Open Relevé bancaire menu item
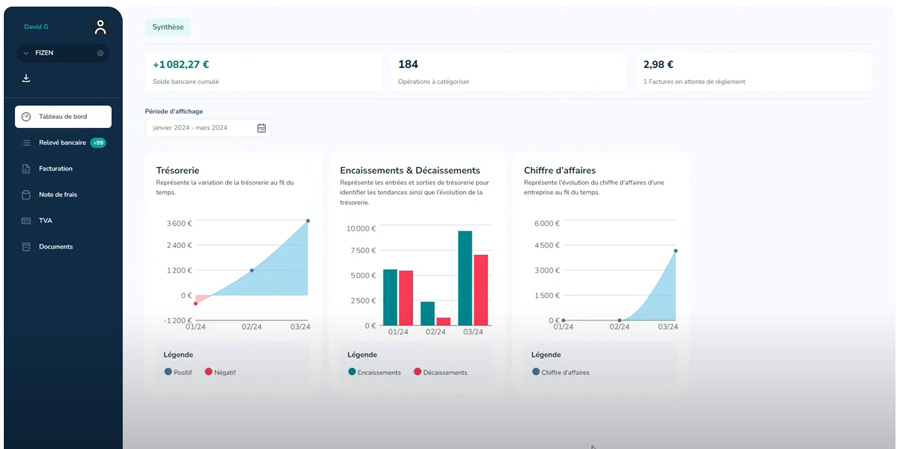The height and width of the screenshot is (449, 900). point(62,143)
